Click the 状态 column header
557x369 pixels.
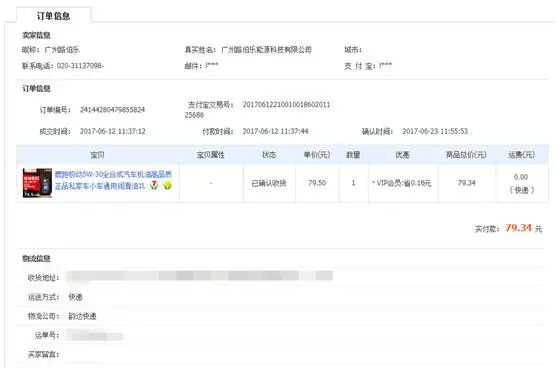pyautogui.click(x=269, y=155)
